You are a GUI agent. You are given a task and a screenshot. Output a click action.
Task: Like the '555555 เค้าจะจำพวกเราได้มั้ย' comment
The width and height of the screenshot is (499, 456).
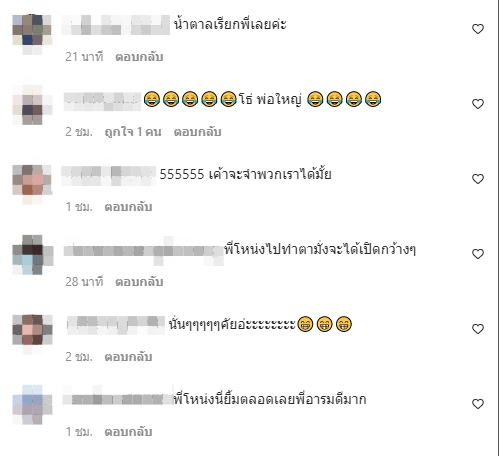click(478, 179)
